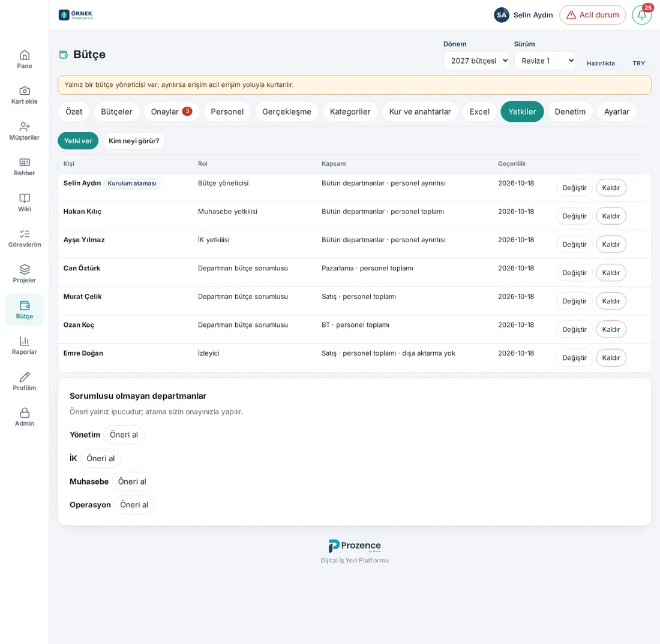Viewport: 660px width, 644px height.
Task: Open the Kim neyi görür? view
Action: (x=134, y=141)
